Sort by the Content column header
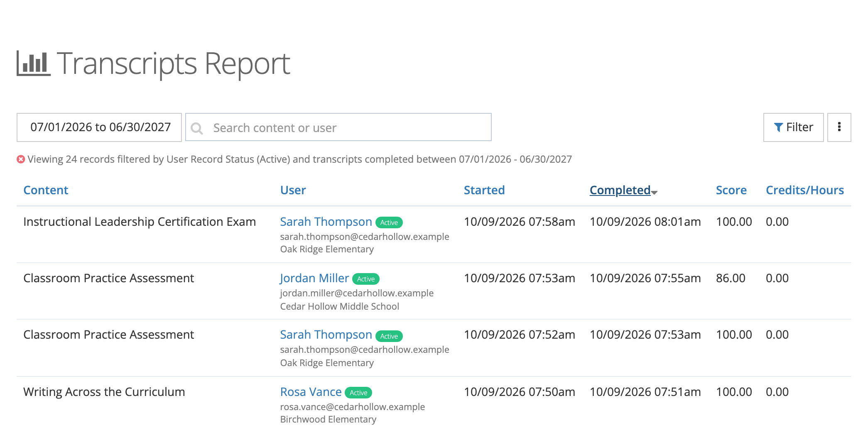 tap(46, 190)
